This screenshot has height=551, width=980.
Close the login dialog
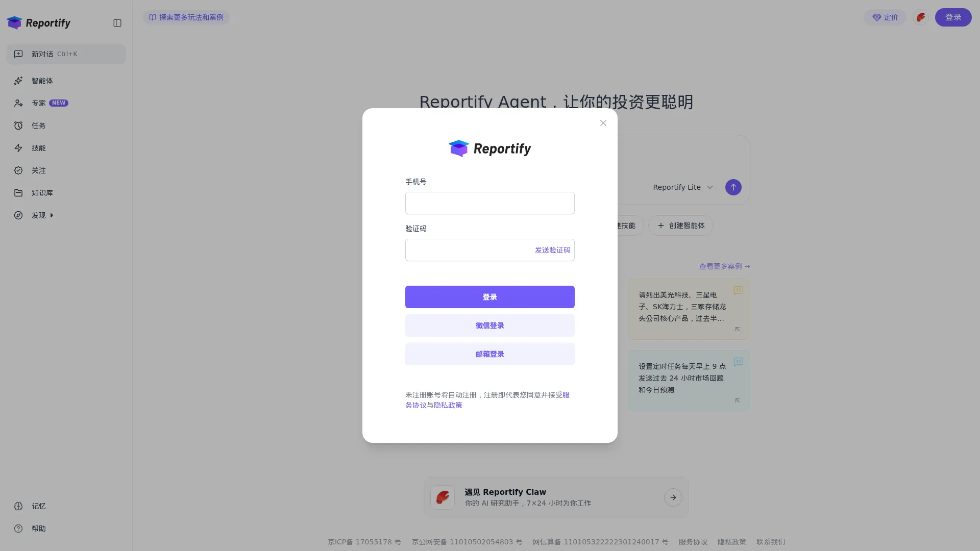click(603, 123)
